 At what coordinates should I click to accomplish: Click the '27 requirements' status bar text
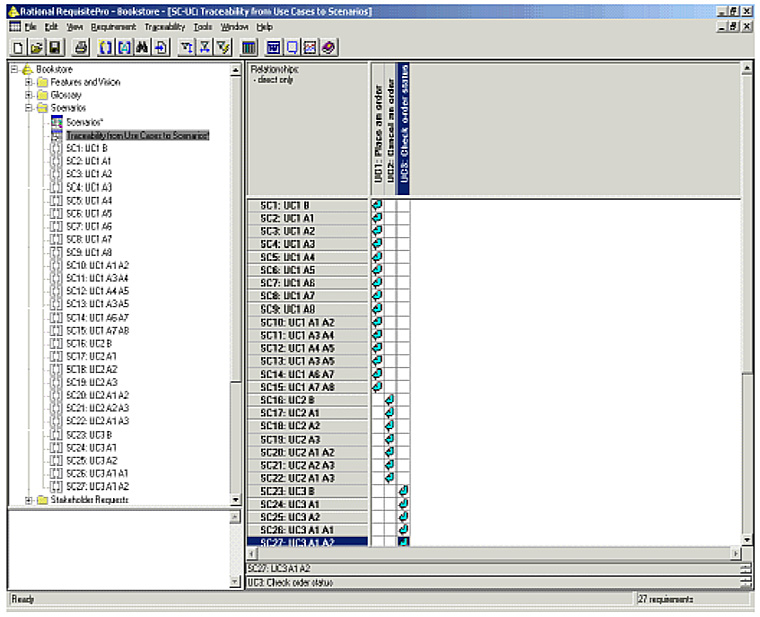click(665, 599)
